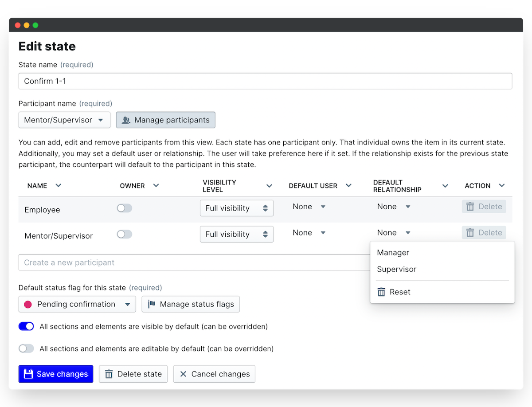This screenshot has width=532, height=407.
Task: Click the ACTION column chevron
Action: tap(501, 186)
